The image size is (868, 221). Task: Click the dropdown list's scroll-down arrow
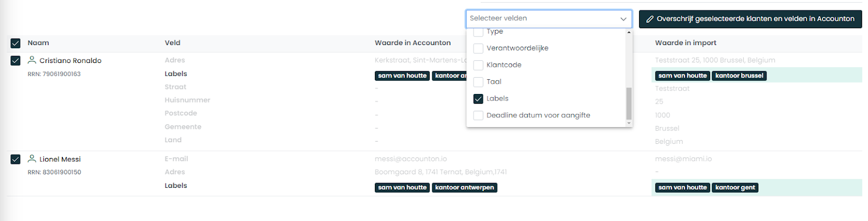(629, 123)
